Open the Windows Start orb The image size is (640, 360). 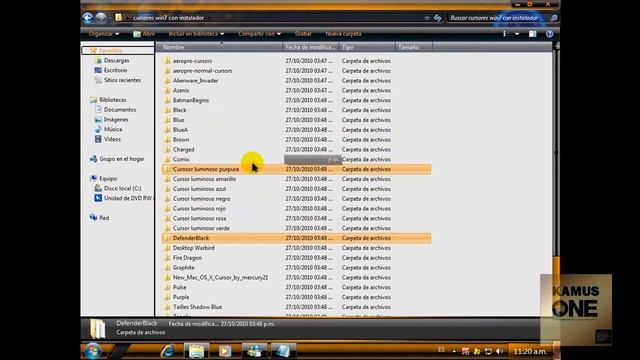tap(93, 351)
